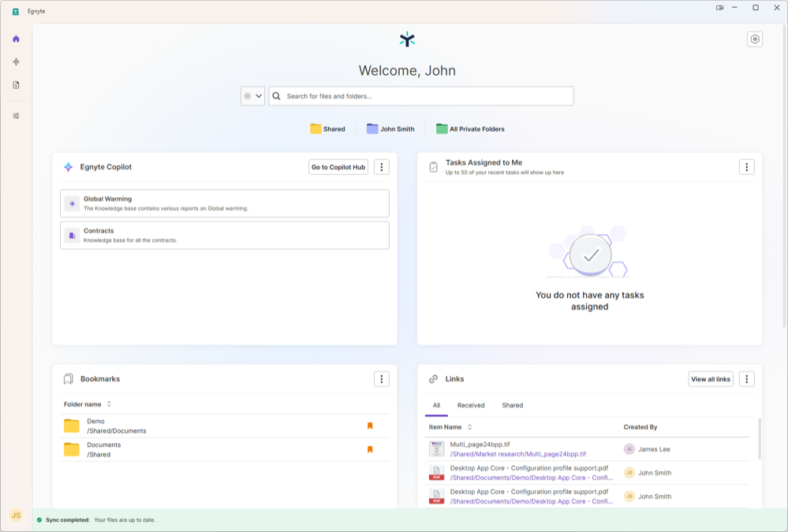
Task: Click the file icon in the left sidebar
Action: click(15, 84)
